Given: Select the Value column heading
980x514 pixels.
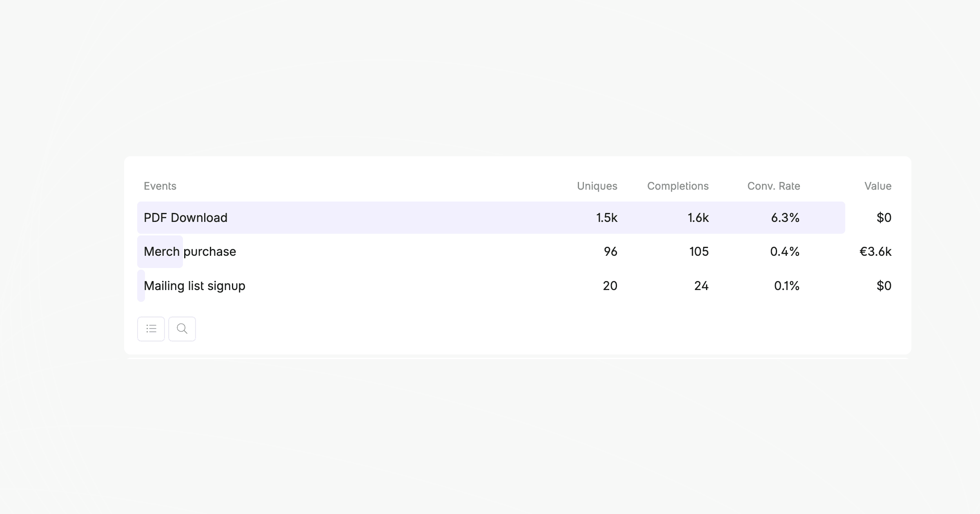Looking at the screenshot, I should (878, 186).
